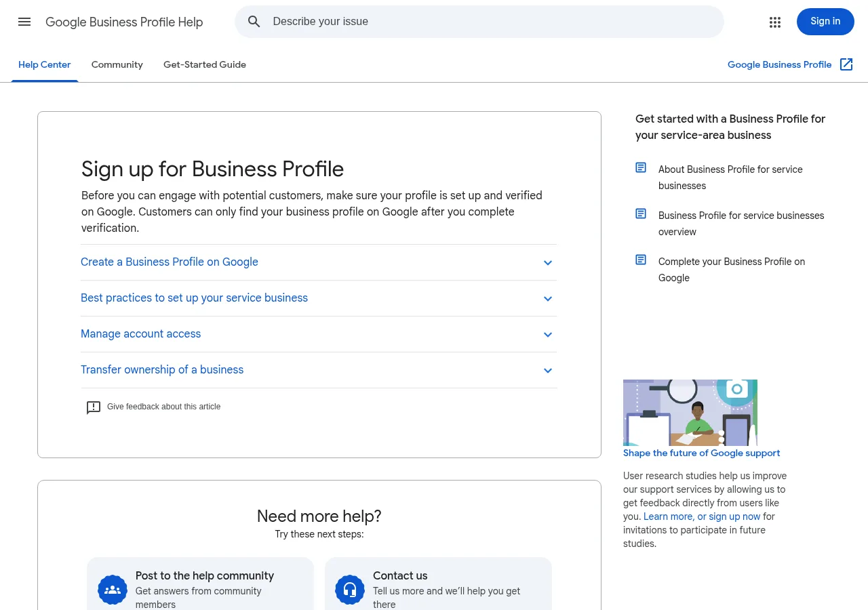Click Give feedback about this article
868x610 pixels.
coord(164,407)
